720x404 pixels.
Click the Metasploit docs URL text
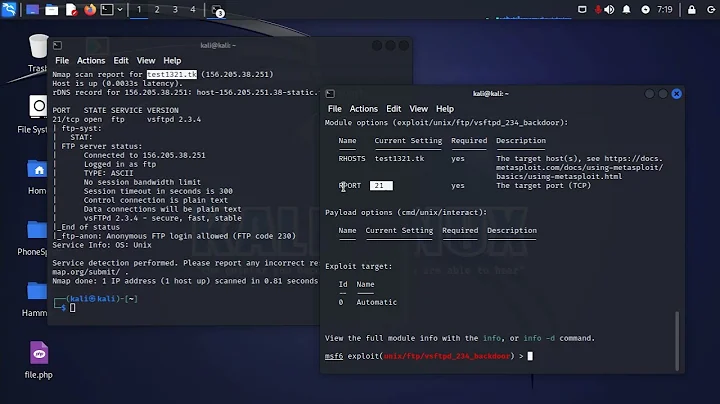(x=579, y=168)
